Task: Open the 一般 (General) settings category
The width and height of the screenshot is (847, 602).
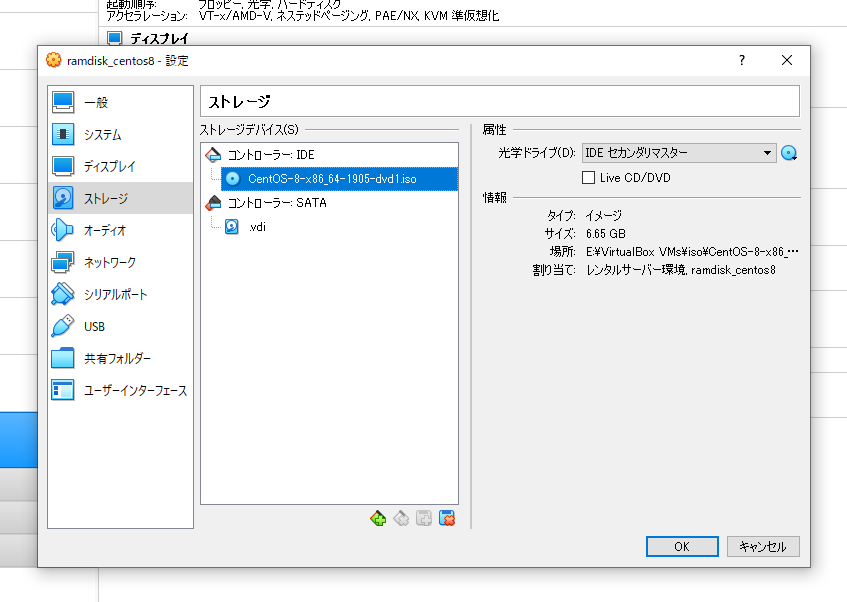Action: pos(120,102)
